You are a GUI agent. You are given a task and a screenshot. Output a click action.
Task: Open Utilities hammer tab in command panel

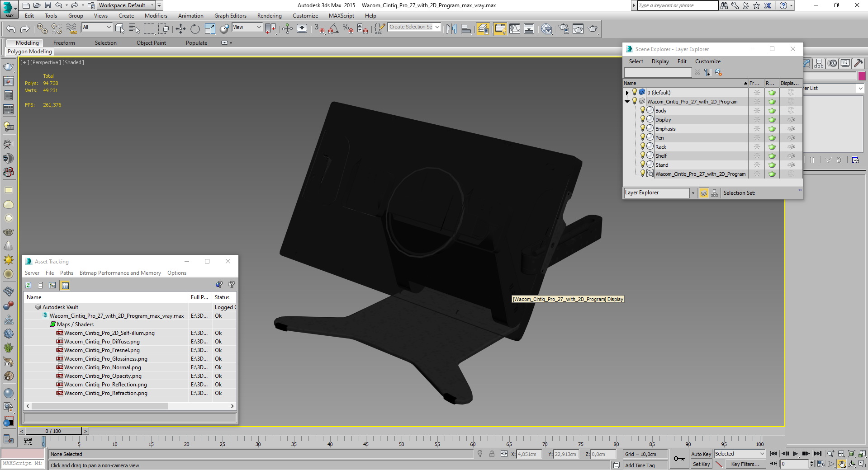point(858,63)
